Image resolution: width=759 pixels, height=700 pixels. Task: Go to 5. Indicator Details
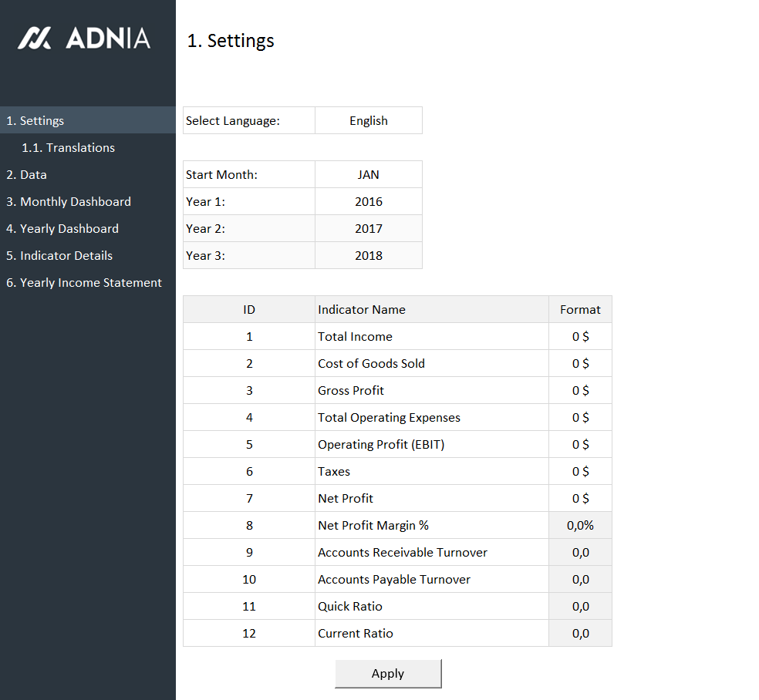click(x=59, y=256)
